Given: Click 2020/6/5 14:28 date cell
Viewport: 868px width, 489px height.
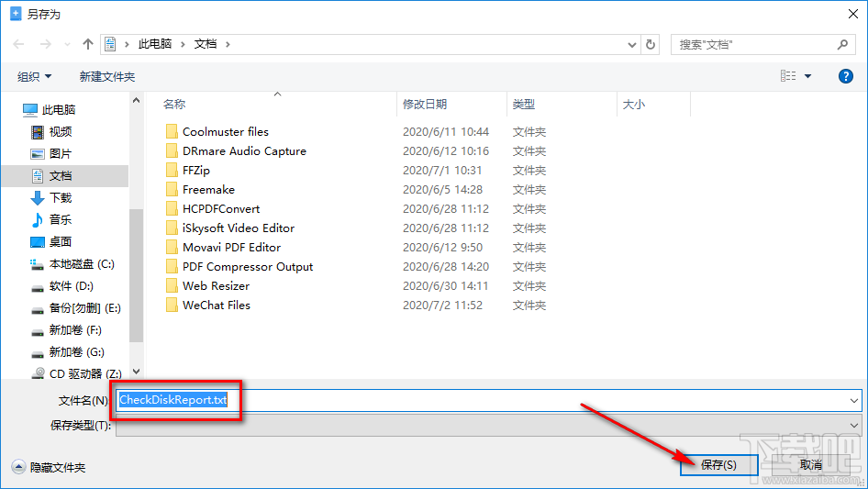Looking at the screenshot, I should click(442, 189).
